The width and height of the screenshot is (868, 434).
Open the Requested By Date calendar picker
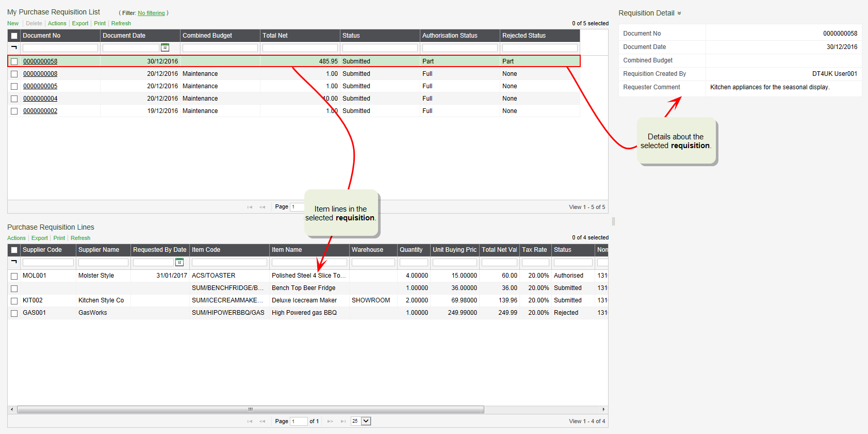coord(179,262)
